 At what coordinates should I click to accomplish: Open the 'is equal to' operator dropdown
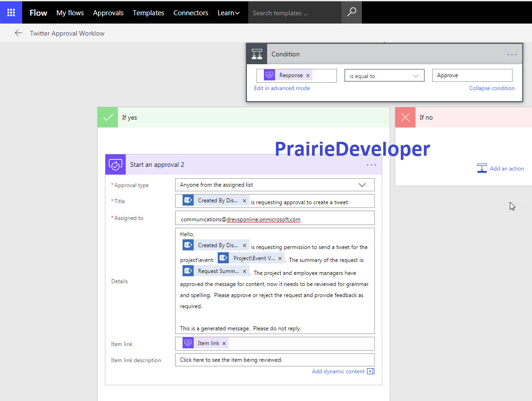tap(384, 76)
